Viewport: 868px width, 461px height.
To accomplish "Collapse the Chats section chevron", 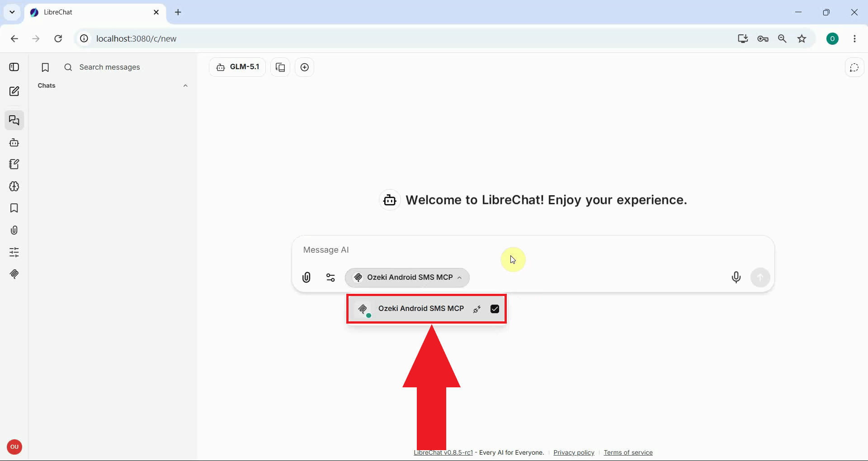I will point(185,86).
